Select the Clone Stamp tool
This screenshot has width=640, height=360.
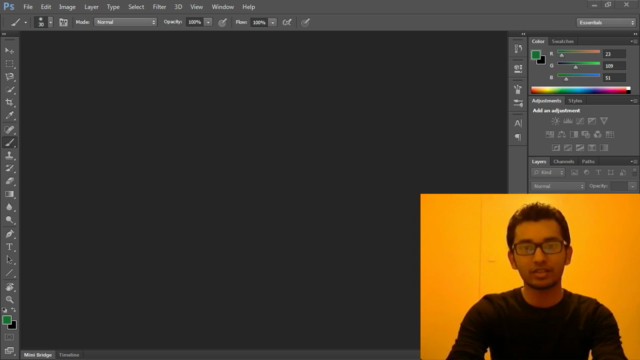click(9, 156)
